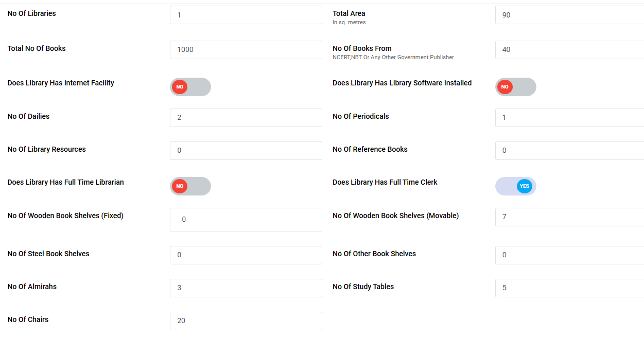Click the Total No Of Books field
The height and width of the screenshot is (339, 644).
point(246,50)
